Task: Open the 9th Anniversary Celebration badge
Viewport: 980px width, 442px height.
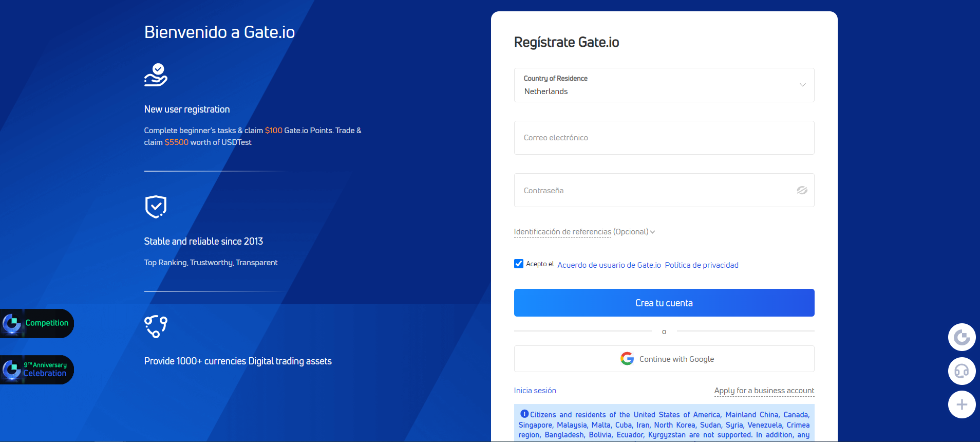Action: 36,370
